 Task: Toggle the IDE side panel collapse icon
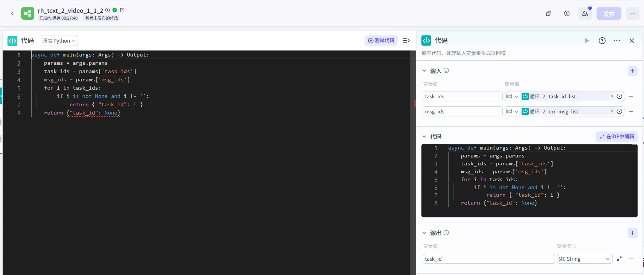click(406, 41)
